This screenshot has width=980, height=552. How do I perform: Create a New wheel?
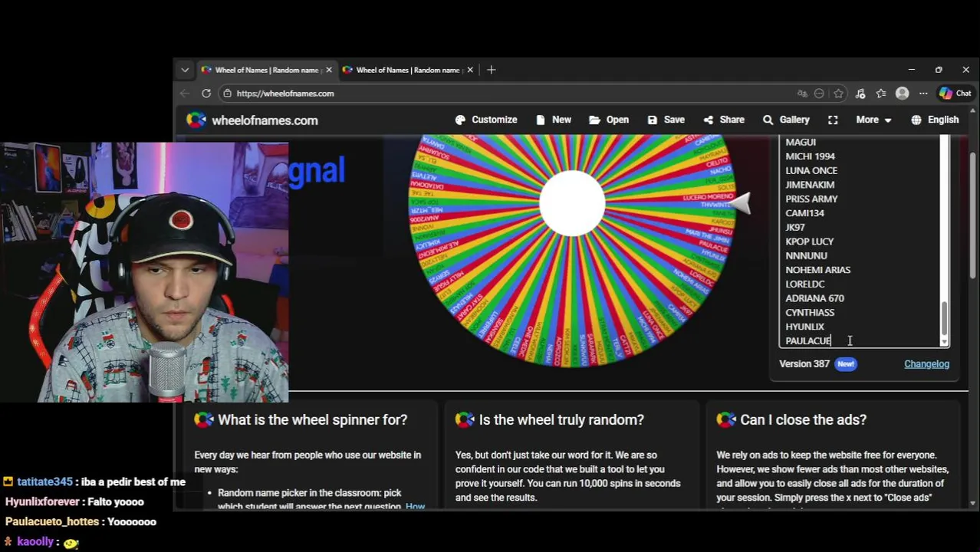click(x=553, y=120)
